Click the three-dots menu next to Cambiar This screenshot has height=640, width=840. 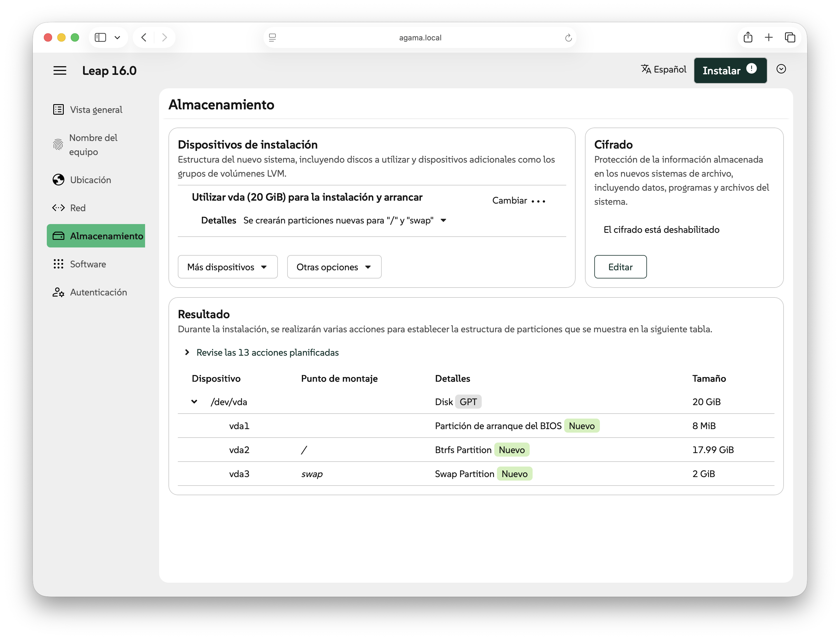538,201
